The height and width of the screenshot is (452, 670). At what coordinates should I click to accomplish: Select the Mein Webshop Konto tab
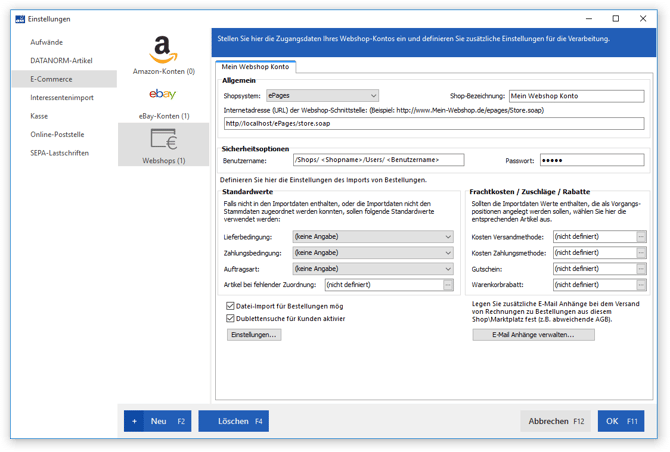255,67
